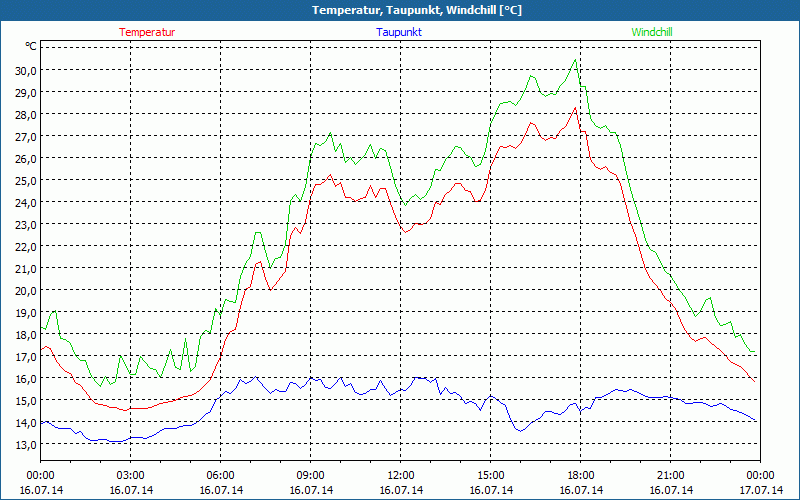Screen dimensions: 800x500
Task: Click the 21,0 y-axis value
Action: click(26, 268)
